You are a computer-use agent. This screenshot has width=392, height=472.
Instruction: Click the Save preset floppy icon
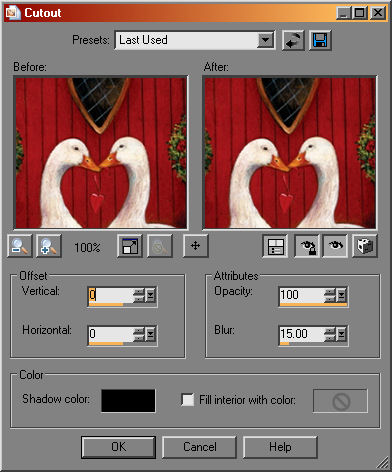click(320, 41)
